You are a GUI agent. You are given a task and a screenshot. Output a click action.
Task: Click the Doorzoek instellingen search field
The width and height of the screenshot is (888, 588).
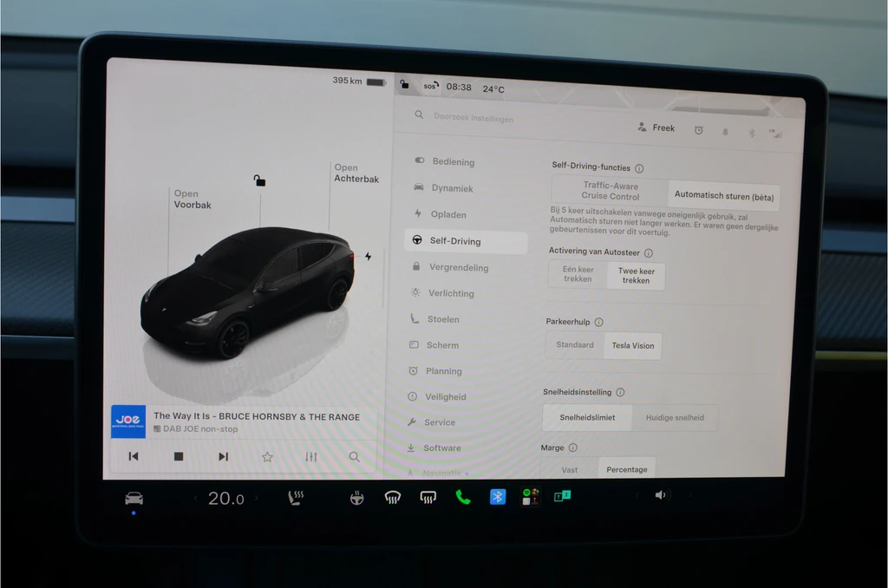pyautogui.click(x=473, y=117)
